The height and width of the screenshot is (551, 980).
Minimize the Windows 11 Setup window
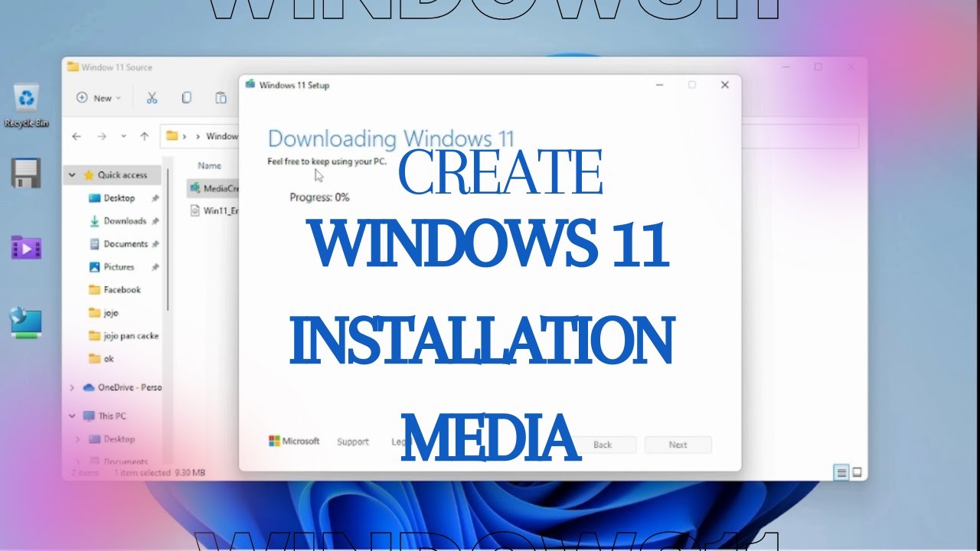[x=660, y=85]
